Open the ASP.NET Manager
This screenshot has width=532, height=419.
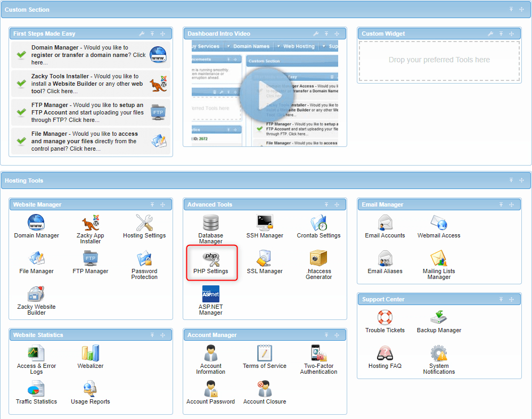[x=211, y=298]
